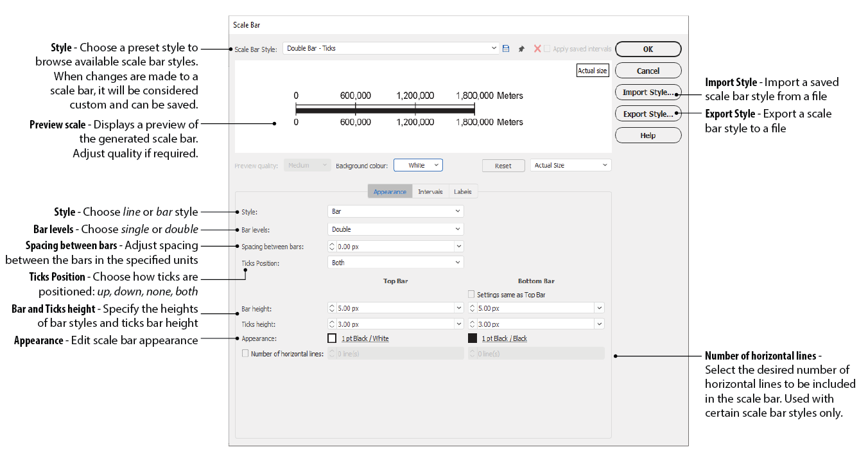Tick the Number of horizontal lines checkbox
Screen dimensions: 868x463
click(245, 353)
